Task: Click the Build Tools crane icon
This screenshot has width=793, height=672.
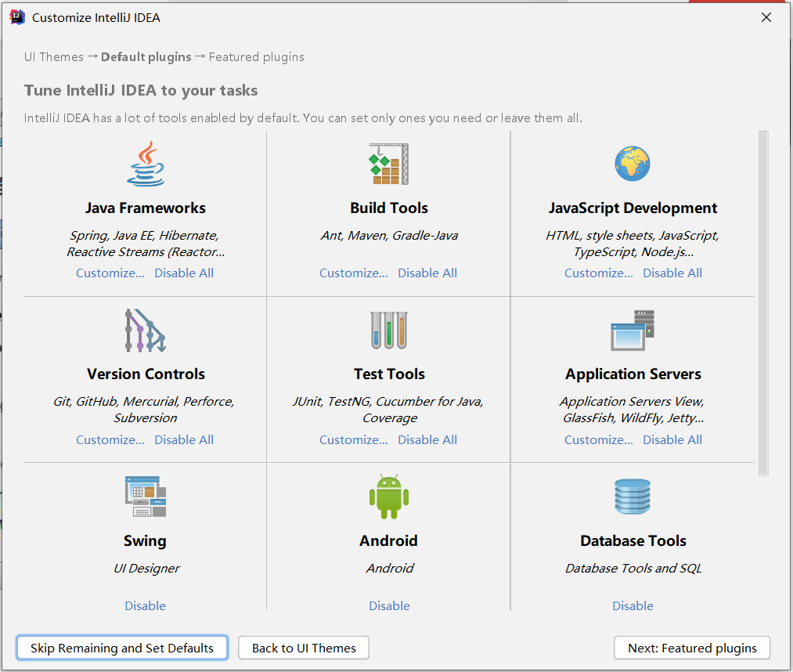Action: (389, 164)
